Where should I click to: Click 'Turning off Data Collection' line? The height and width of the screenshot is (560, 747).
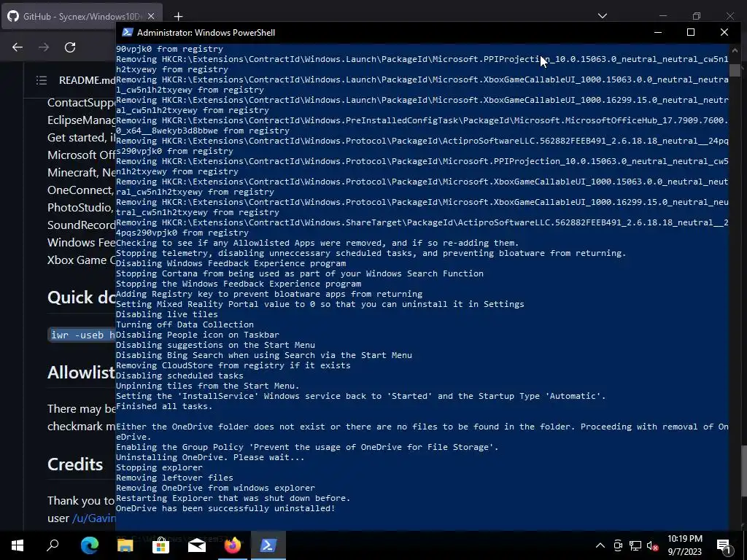[x=185, y=324]
